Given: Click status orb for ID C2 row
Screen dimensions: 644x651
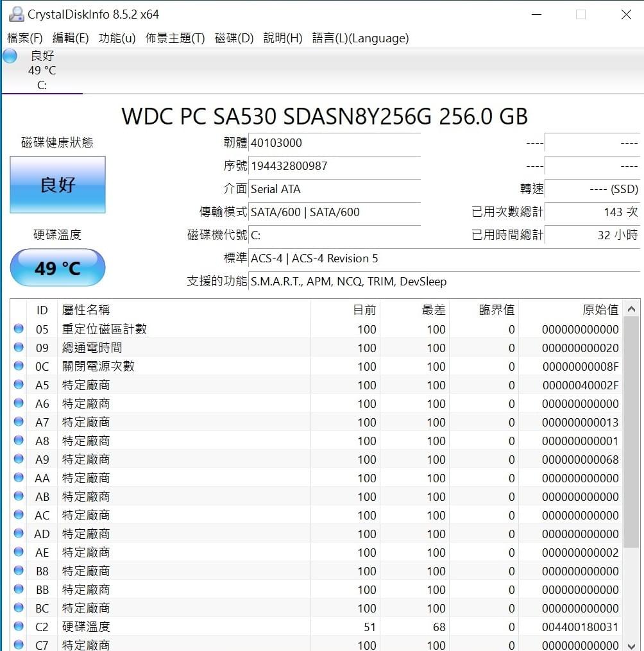Looking at the screenshot, I should point(19,626).
